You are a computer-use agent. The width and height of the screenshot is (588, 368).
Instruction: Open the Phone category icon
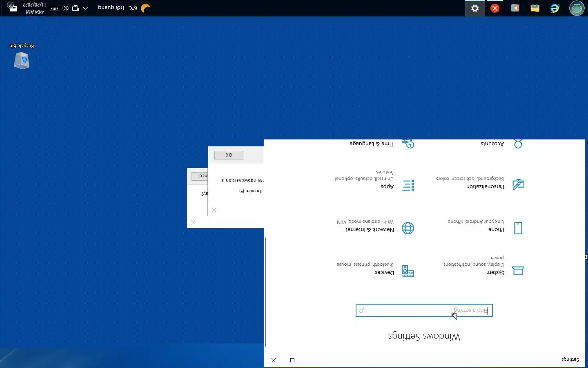pyautogui.click(x=518, y=228)
